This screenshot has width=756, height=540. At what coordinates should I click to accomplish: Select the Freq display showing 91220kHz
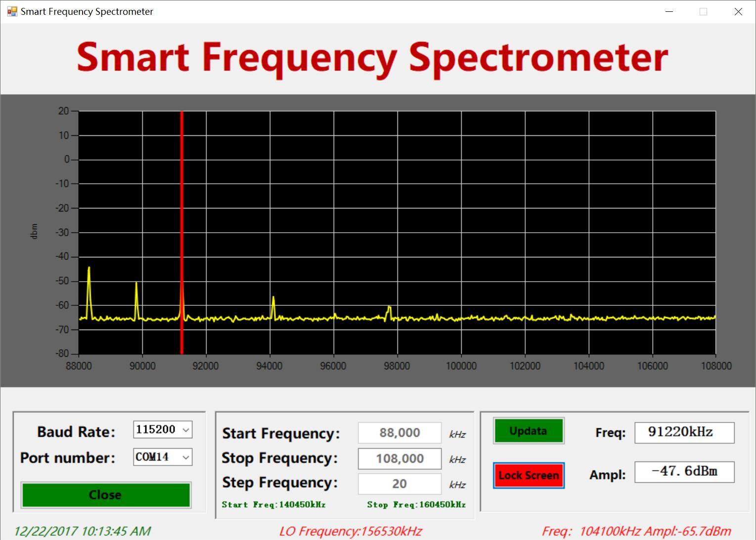click(x=684, y=432)
